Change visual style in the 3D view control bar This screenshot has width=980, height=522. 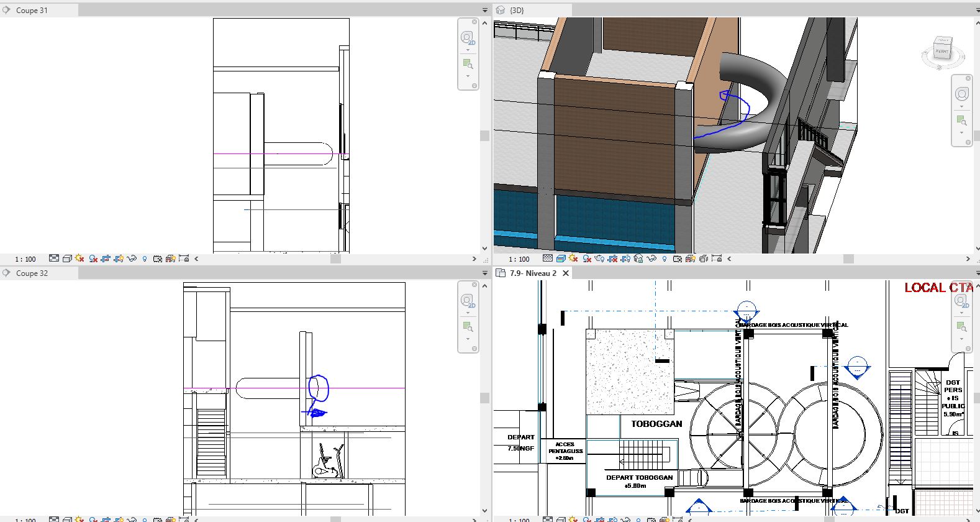(560, 259)
